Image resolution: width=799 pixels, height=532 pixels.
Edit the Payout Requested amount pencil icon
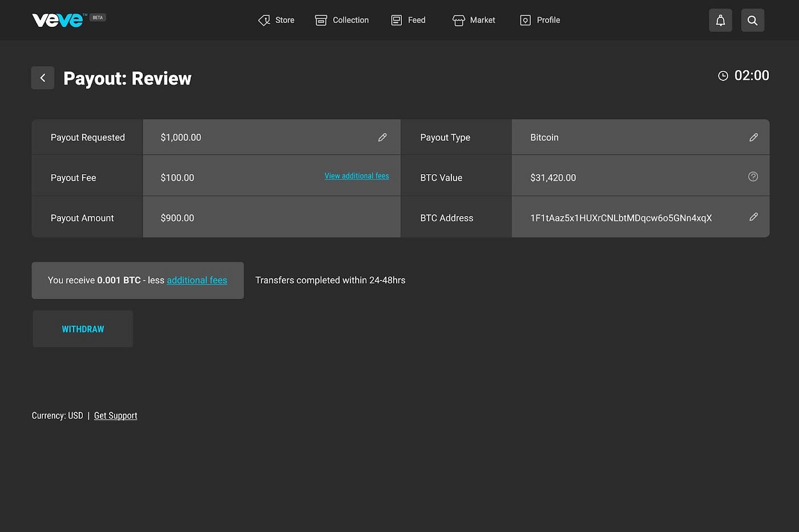[382, 137]
